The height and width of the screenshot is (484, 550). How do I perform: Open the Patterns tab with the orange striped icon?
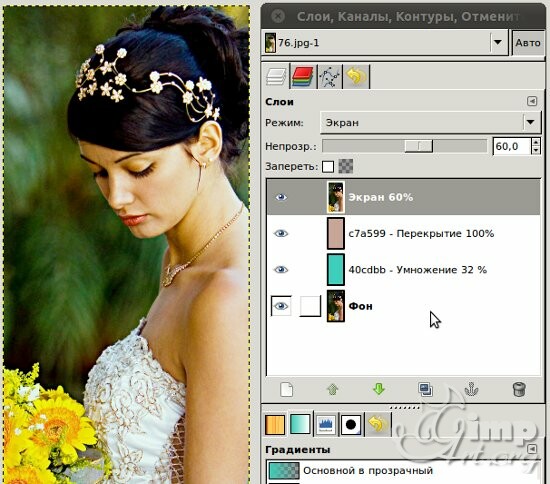pos(275,424)
